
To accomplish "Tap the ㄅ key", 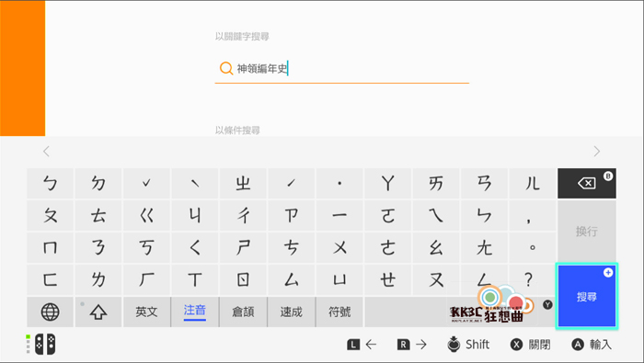I will pyautogui.click(x=50, y=183).
